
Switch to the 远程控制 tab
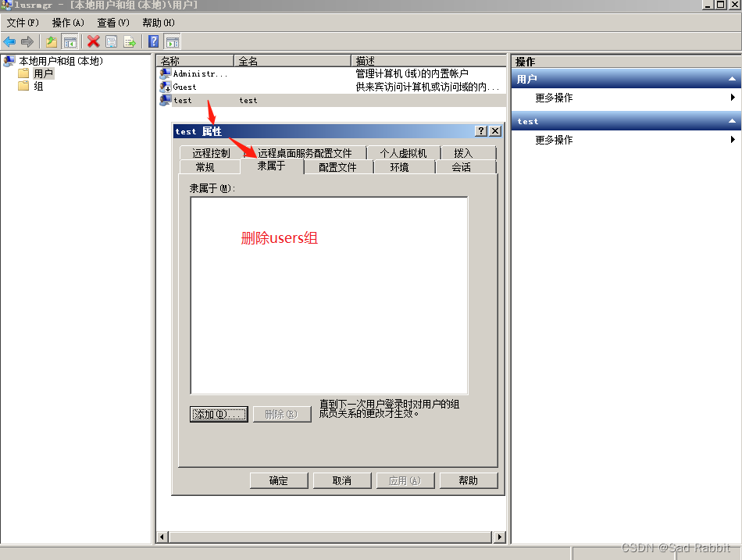tap(211, 153)
